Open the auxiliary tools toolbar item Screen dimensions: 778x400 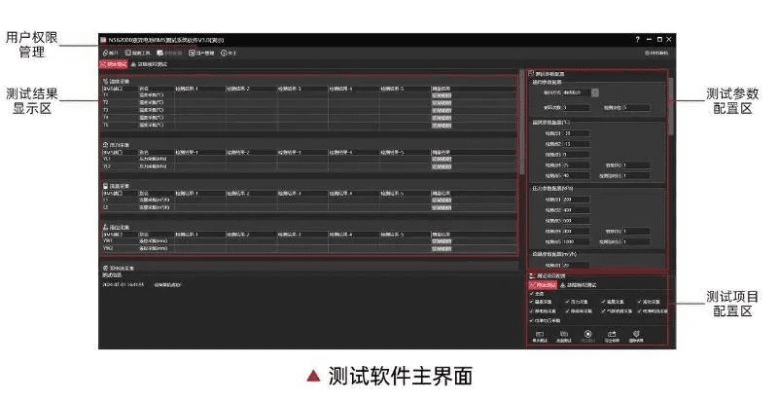[137, 53]
